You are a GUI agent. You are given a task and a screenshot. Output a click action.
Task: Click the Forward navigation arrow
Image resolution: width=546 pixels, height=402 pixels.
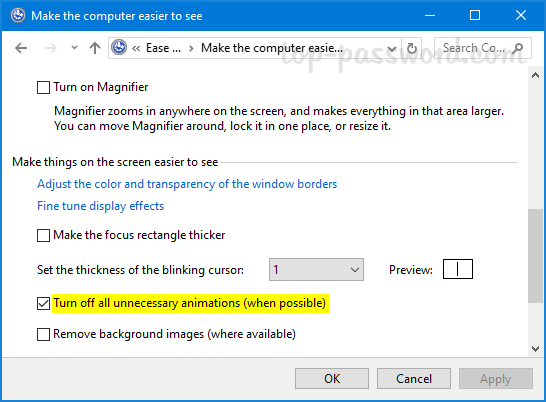point(51,48)
